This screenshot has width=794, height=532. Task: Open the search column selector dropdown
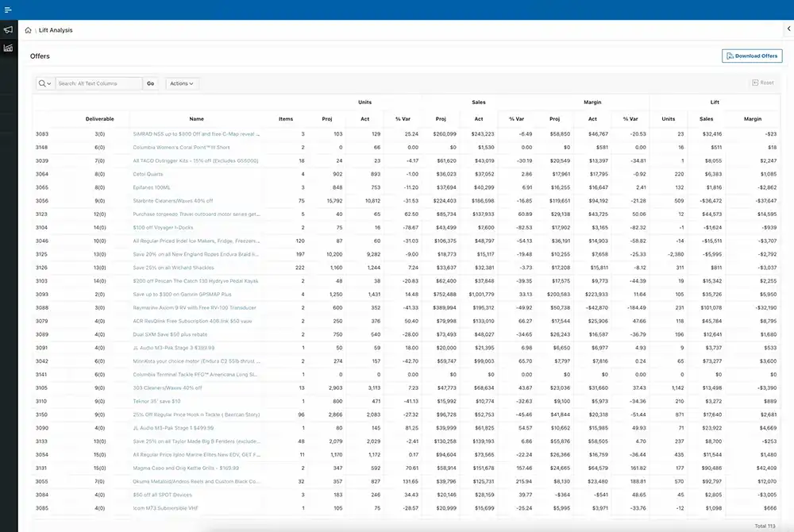45,83
